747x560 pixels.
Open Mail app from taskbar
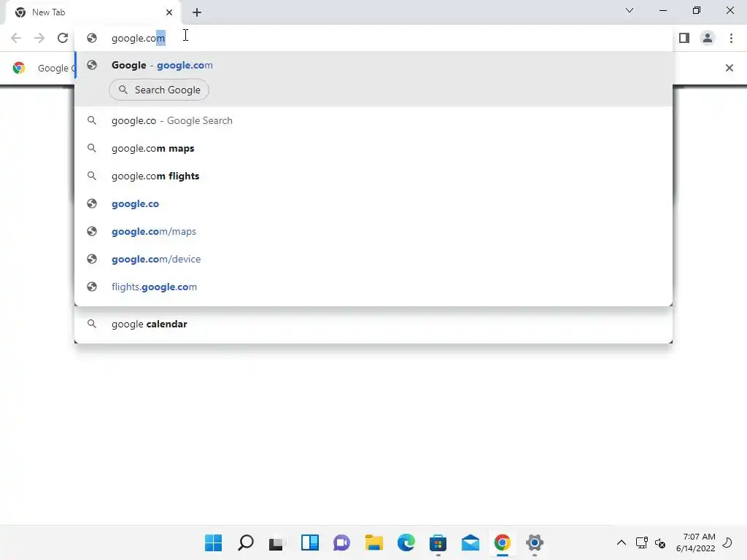tap(471, 542)
